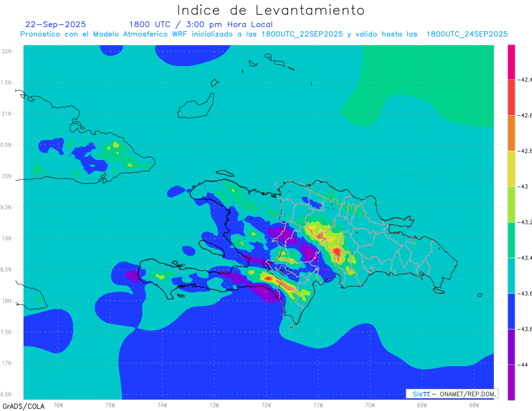Click the '-43.6' legend value

click(525, 293)
